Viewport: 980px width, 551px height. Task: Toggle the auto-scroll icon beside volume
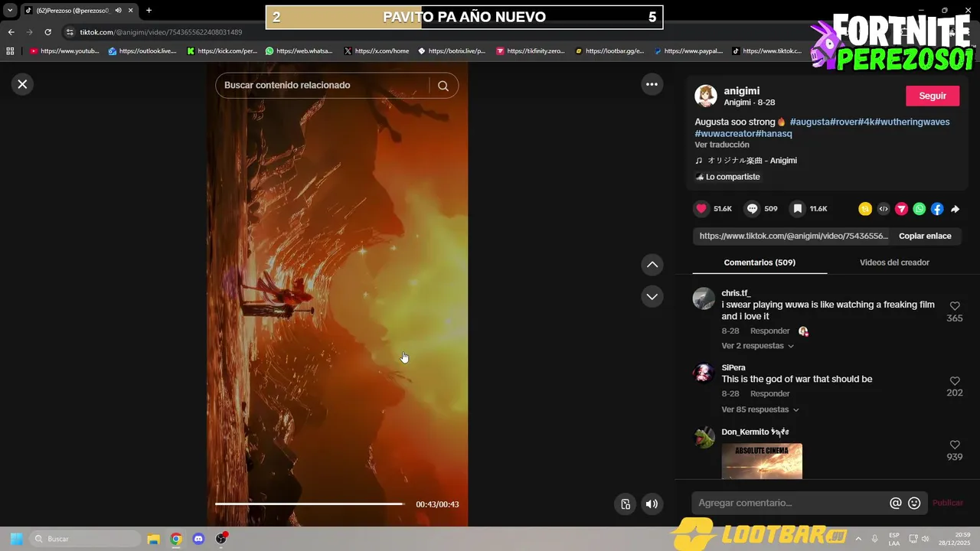click(x=626, y=504)
